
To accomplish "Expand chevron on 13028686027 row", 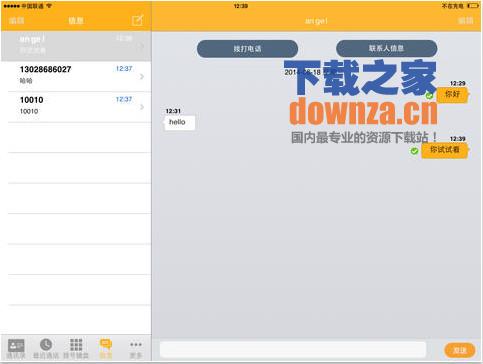I will 142,76.
